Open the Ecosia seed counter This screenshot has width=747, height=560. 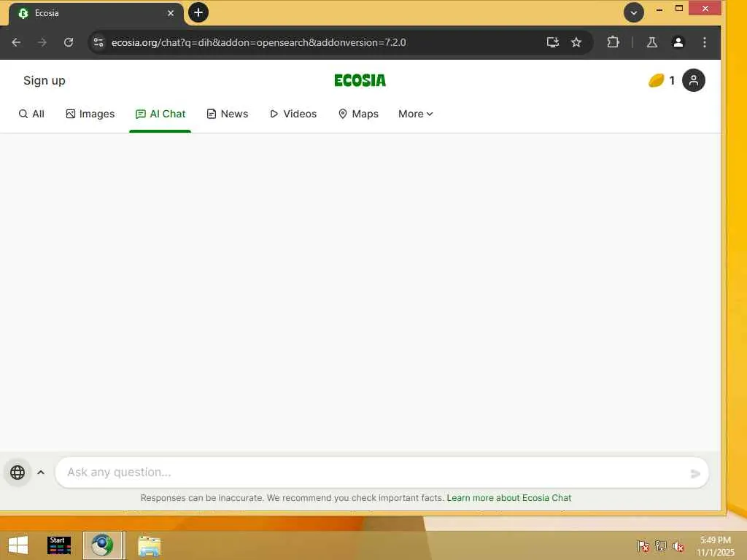pos(662,80)
